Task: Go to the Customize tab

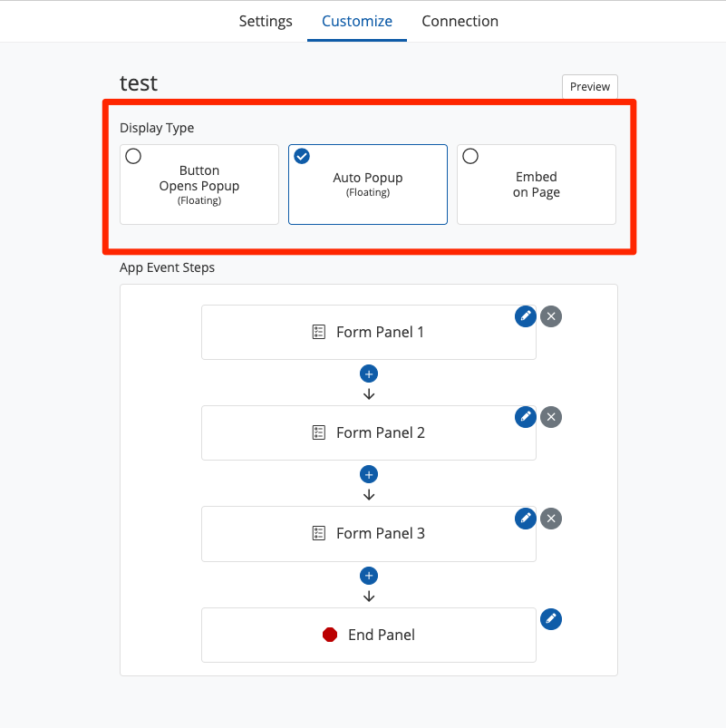Action: click(x=357, y=21)
